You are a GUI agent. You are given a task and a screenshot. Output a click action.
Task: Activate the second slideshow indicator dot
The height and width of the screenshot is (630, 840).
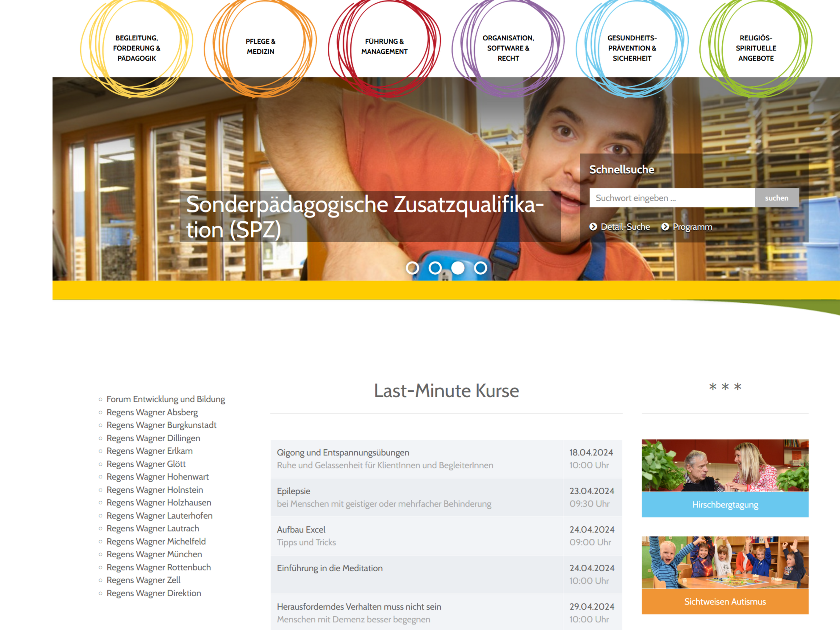coord(436,268)
